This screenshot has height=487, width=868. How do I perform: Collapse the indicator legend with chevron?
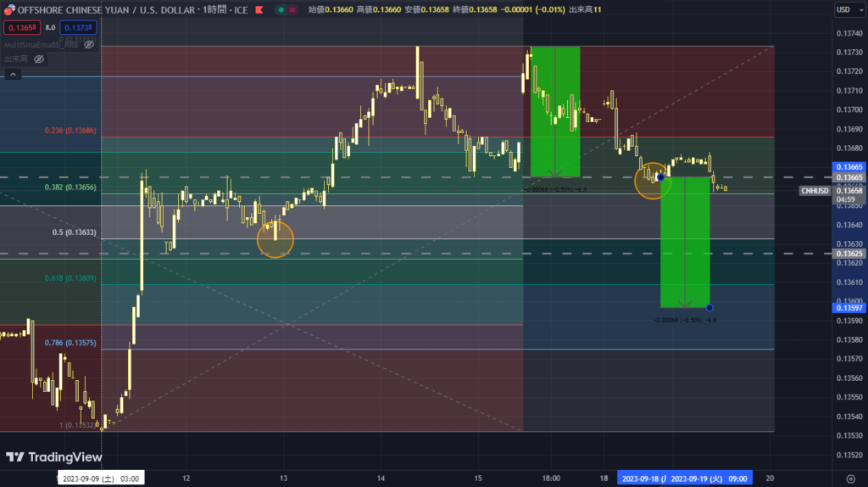pos(13,75)
